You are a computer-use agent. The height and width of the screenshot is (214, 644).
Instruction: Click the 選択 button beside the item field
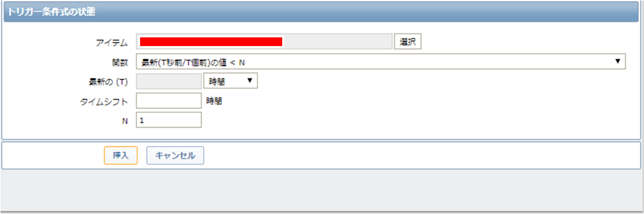coord(407,41)
